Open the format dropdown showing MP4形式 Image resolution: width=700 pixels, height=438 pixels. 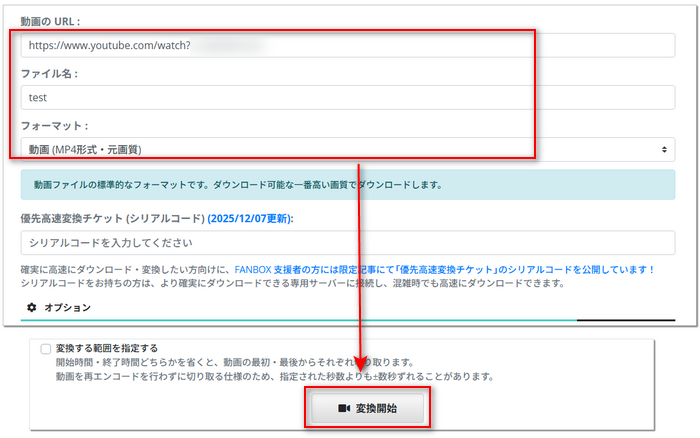pos(348,150)
